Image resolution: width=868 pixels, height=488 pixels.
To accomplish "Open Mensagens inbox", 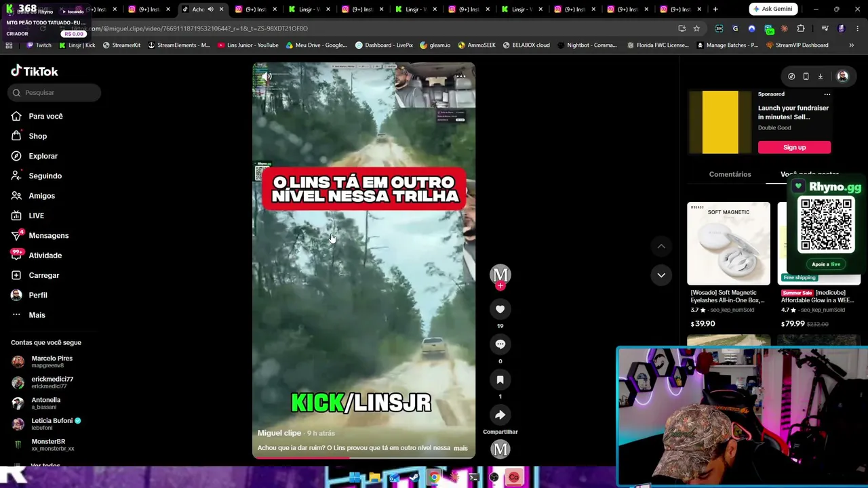I will tap(40, 235).
